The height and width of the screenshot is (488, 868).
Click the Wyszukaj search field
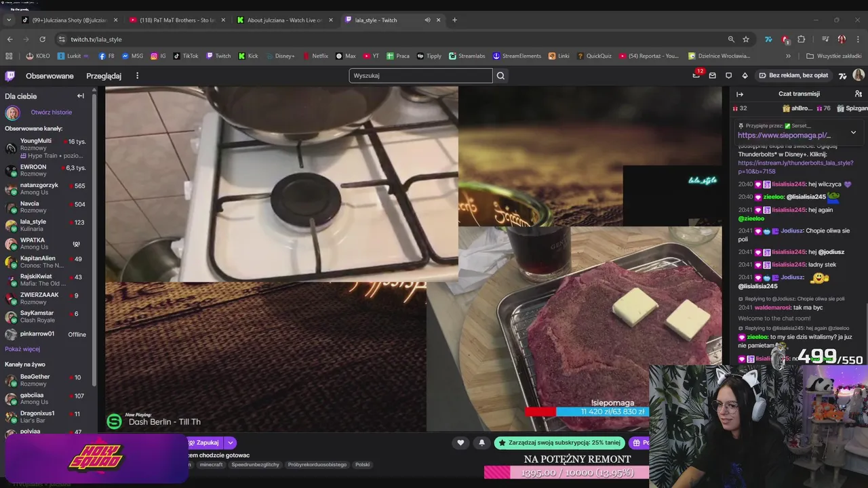coord(420,76)
